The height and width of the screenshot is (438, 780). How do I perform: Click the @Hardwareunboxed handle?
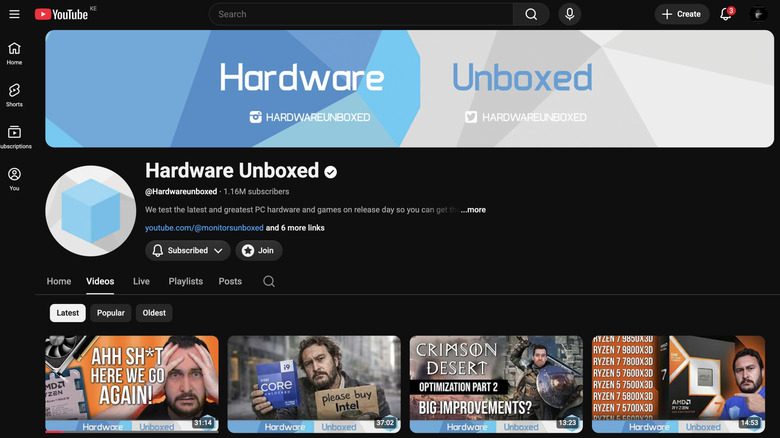pos(181,192)
